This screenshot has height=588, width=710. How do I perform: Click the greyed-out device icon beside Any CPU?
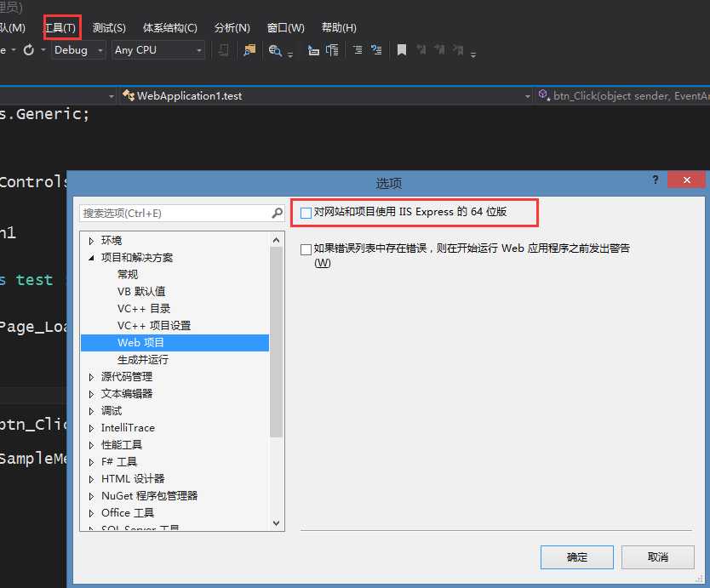click(224, 50)
